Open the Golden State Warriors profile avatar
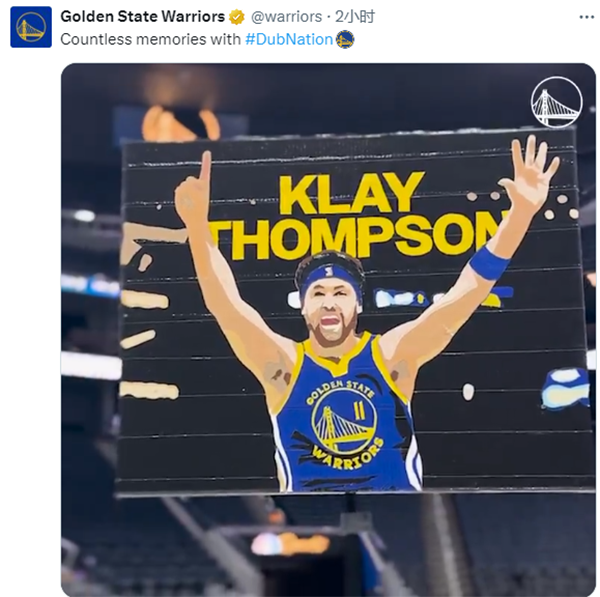600x597 pixels. point(31,27)
